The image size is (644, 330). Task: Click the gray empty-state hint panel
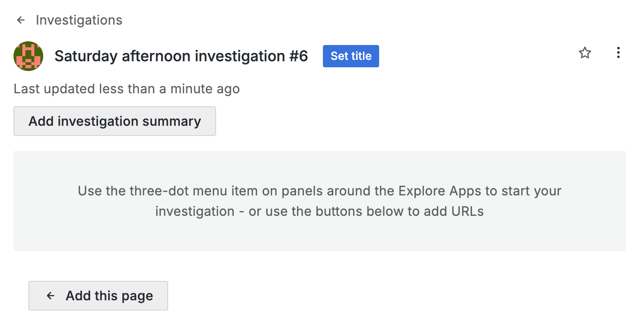pyautogui.click(x=320, y=232)
